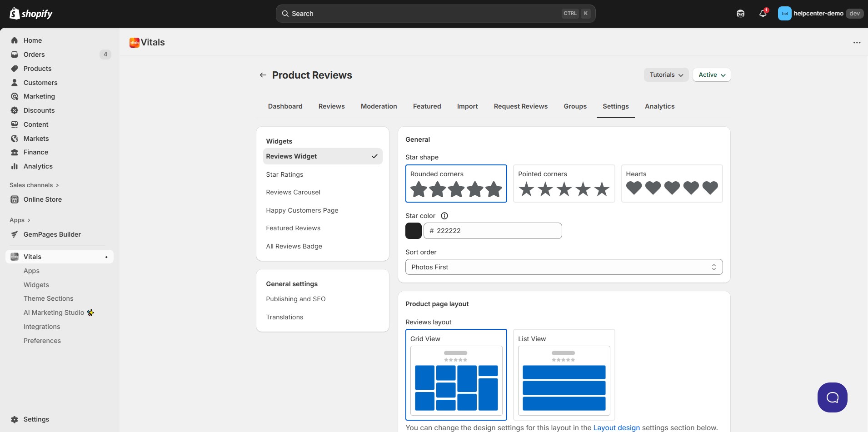The width and height of the screenshot is (868, 432).
Task: Follow the Layout design link
Action: [x=616, y=427]
